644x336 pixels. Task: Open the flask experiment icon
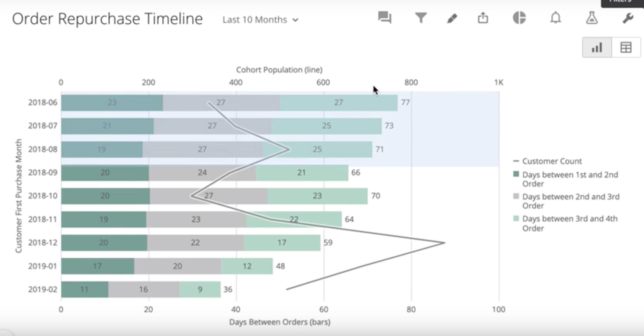pos(591,18)
